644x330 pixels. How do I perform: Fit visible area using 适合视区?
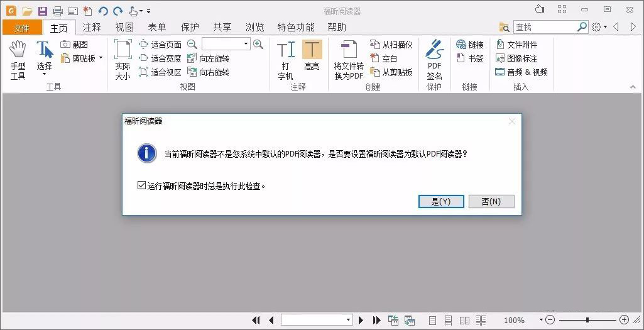click(x=160, y=73)
